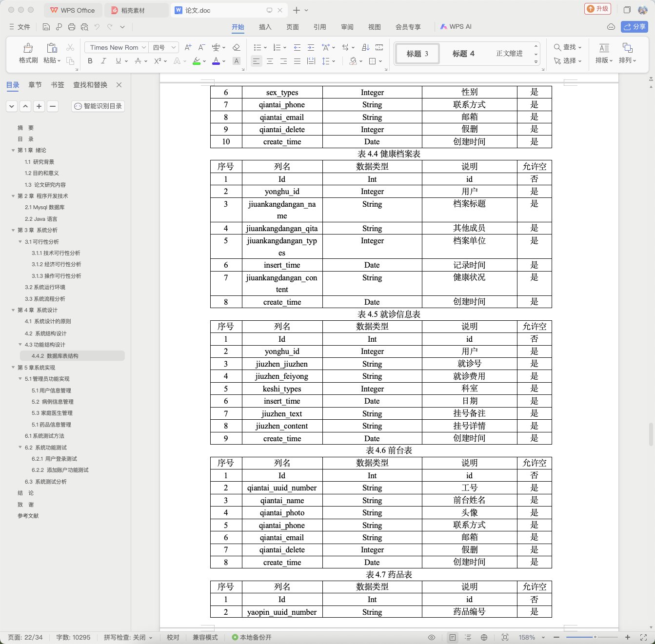This screenshot has width=655, height=644.
Task: Click the print icon in quick toolbar
Action: pyautogui.click(x=72, y=27)
